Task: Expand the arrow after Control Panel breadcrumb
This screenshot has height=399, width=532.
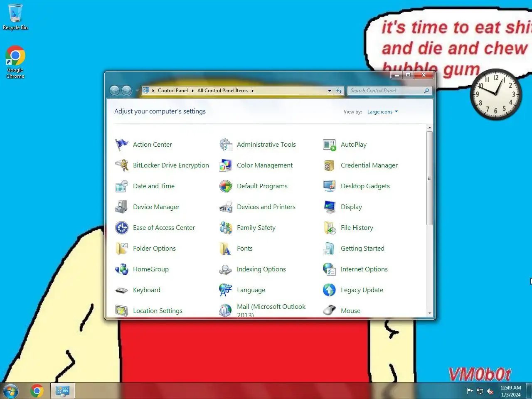Action: tap(192, 91)
